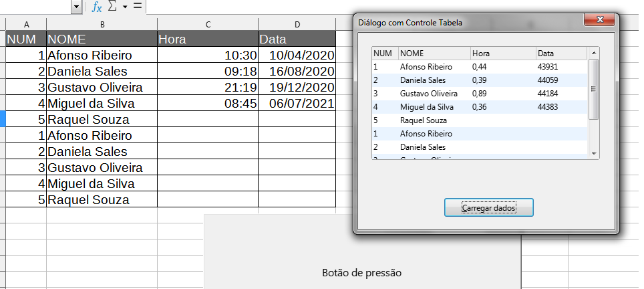Select spreadsheet column B header
The width and height of the screenshot is (644, 289).
point(102,25)
